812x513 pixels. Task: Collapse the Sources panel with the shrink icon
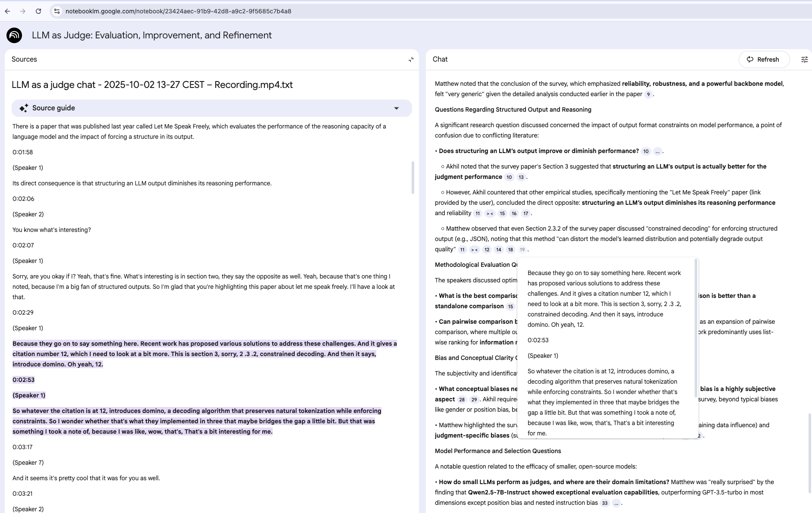[x=411, y=59]
